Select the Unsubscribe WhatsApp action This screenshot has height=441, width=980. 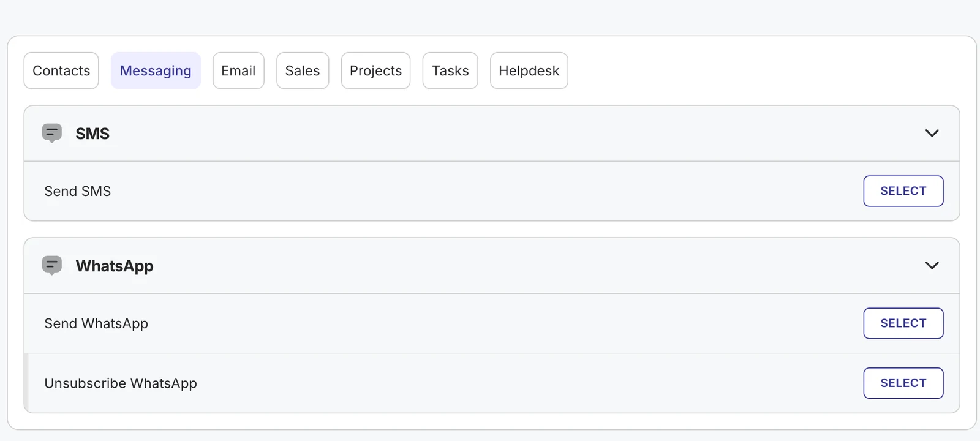pyautogui.click(x=903, y=383)
